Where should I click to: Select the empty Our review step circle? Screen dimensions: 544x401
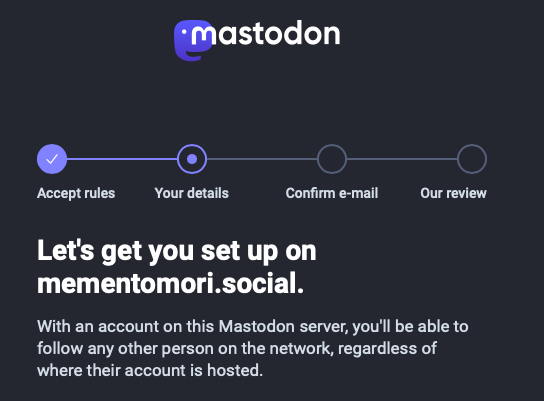472,159
